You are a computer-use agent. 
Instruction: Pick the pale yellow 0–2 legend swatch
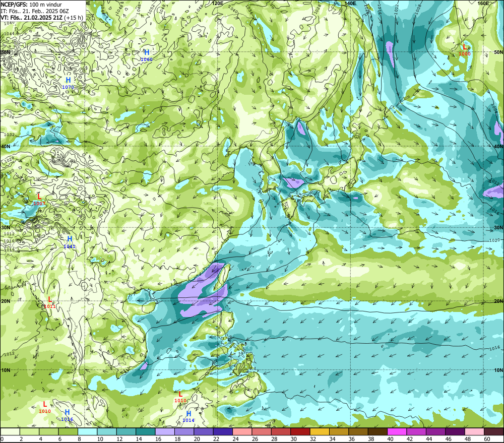pos(10,431)
